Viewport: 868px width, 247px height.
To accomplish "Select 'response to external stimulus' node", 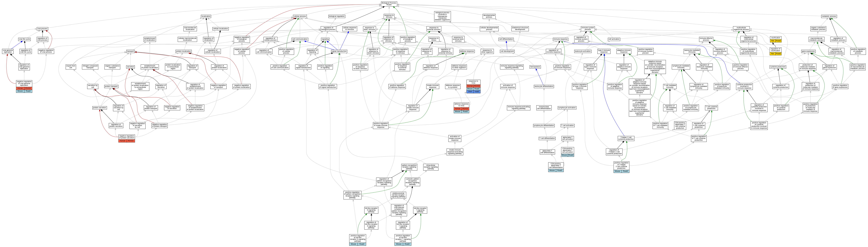I will click(x=434, y=29).
